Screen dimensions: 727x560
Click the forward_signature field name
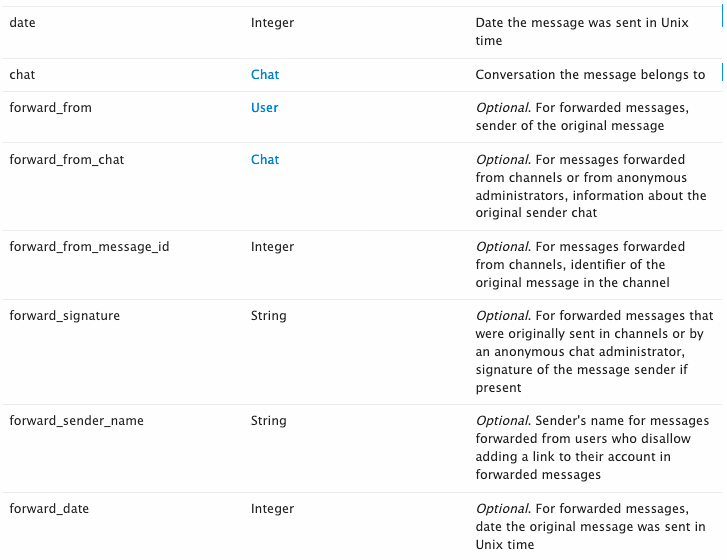click(64, 316)
